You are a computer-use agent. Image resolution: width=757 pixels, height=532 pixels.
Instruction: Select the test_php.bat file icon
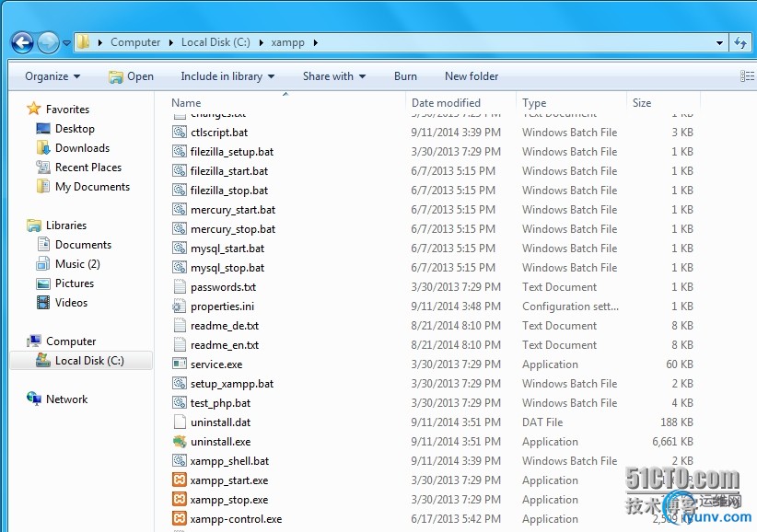pyautogui.click(x=179, y=402)
